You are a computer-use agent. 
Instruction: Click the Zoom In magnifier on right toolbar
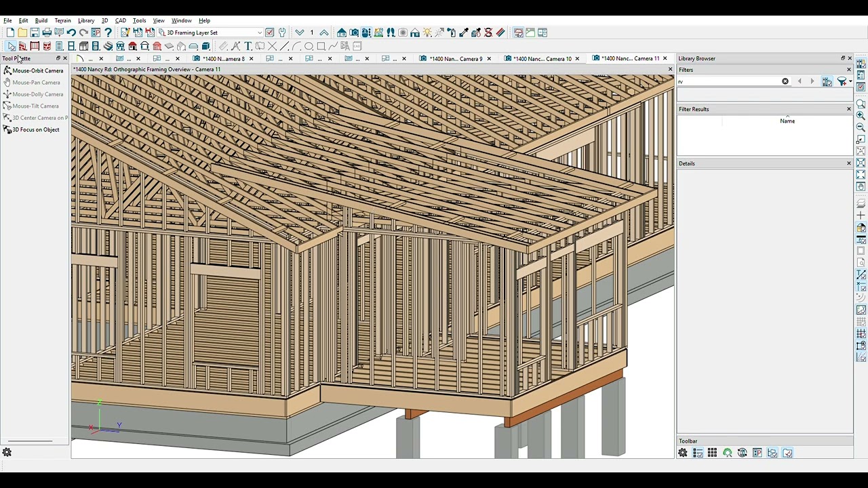coord(861,115)
